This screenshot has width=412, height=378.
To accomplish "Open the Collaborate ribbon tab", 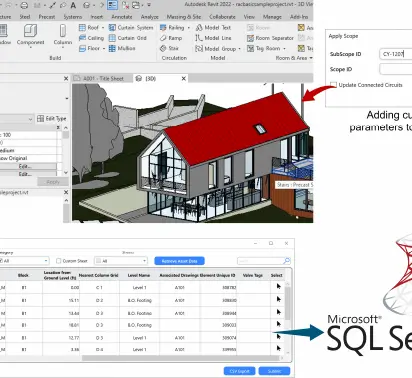I will click(x=222, y=17).
